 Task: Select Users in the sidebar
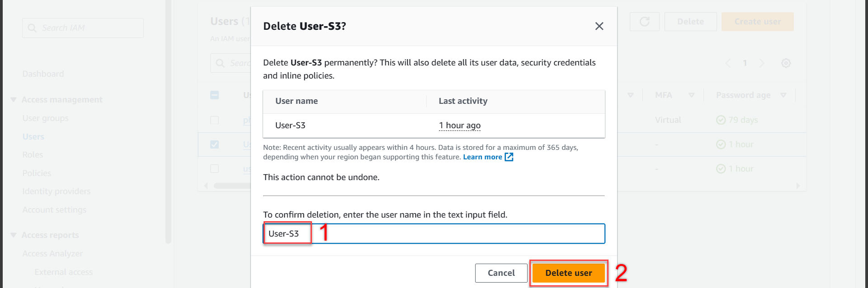(33, 137)
